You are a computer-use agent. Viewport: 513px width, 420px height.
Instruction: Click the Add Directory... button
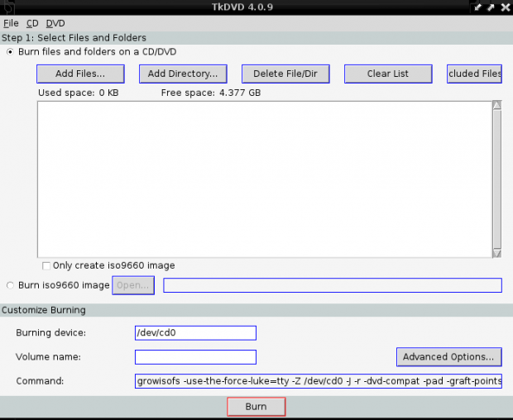point(183,74)
